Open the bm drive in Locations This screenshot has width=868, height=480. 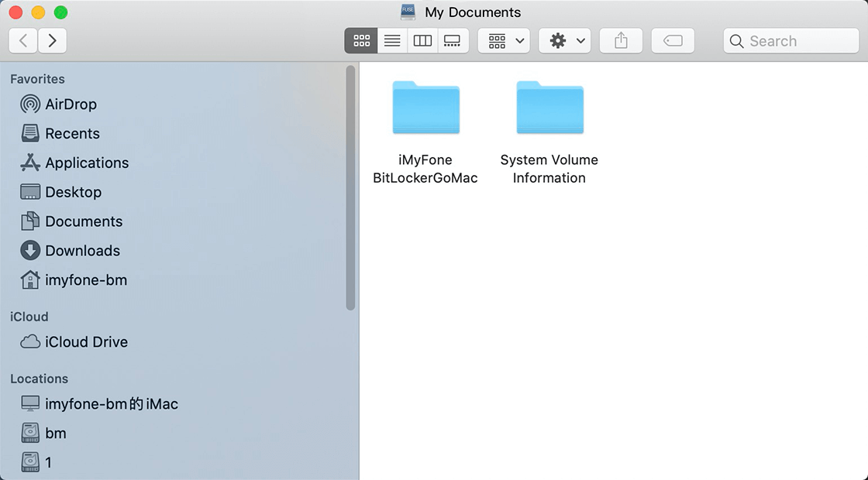point(53,433)
